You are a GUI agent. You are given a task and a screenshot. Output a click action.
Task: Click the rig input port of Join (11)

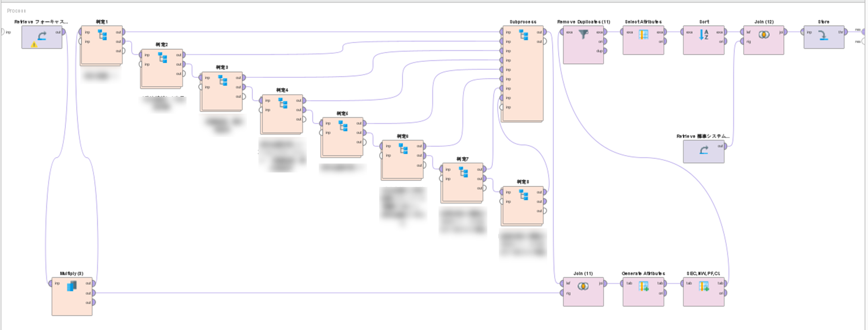(562, 293)
